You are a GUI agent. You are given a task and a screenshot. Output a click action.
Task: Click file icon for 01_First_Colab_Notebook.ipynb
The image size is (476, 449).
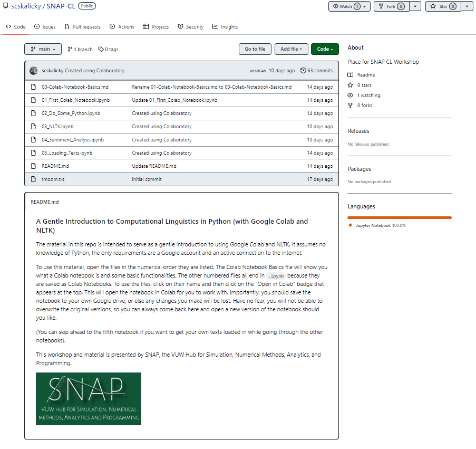(33, 100)
